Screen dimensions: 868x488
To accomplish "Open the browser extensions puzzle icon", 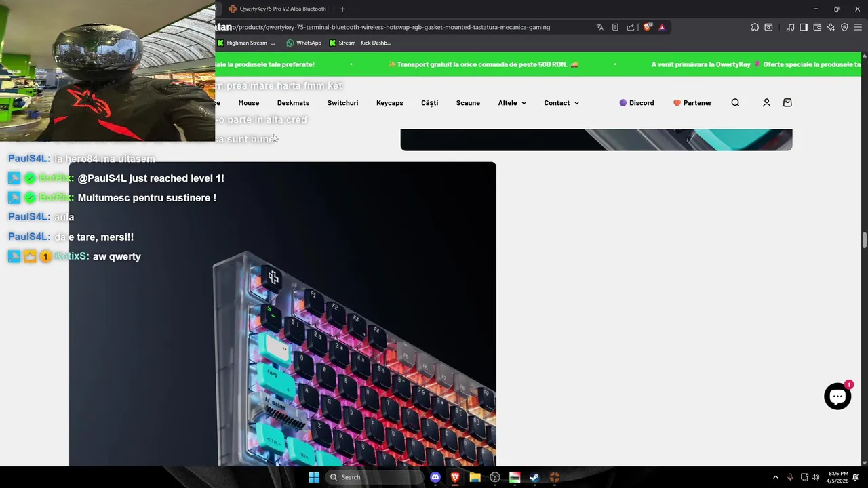I will coord(755,27).
